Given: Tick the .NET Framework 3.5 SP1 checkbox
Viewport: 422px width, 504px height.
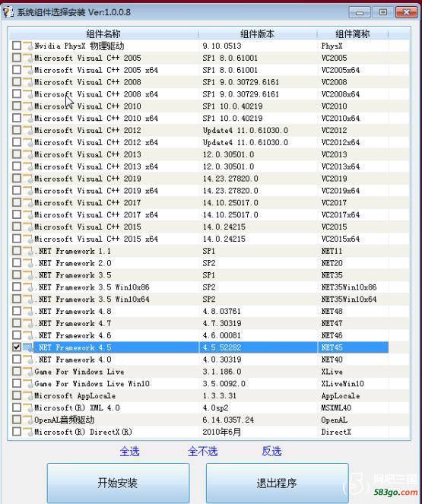Looking at the screenshot, I should click(x=17, y=275).
